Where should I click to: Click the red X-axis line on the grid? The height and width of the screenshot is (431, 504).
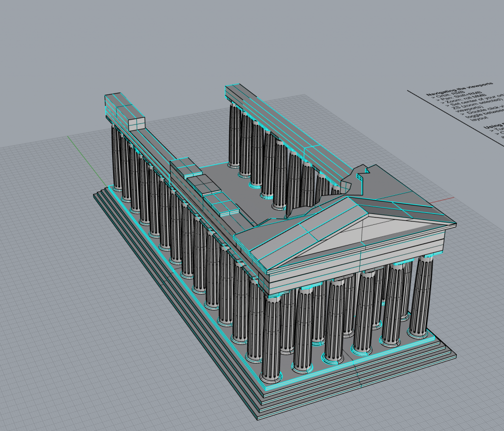(445, 199)
